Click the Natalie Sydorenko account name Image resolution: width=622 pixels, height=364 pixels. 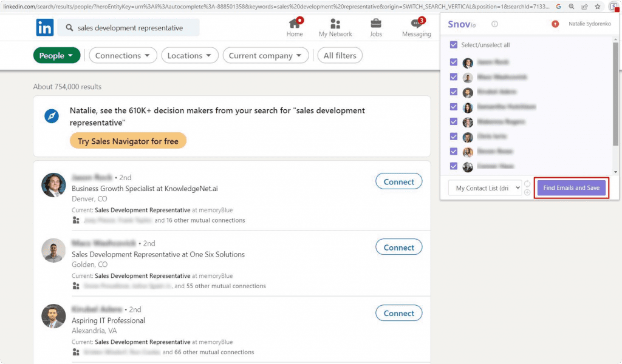pos(589,24)
